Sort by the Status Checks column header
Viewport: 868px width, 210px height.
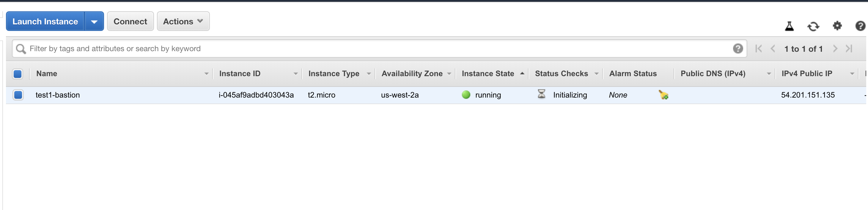561,74
